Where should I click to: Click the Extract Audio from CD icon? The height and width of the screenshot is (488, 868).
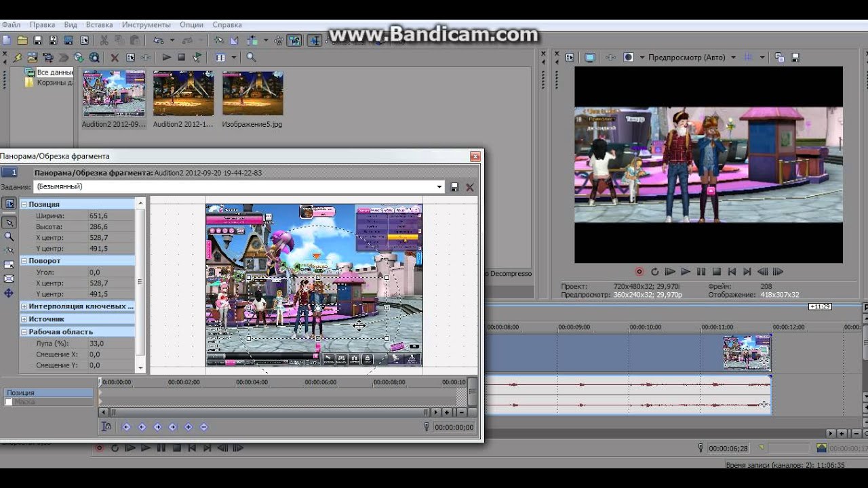[79, 58]
